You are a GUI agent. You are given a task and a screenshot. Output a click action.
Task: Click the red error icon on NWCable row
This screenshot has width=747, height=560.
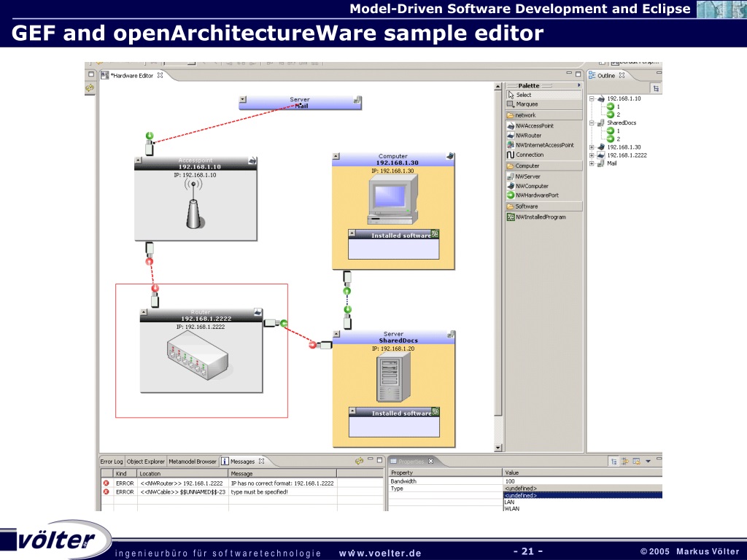pyautogui.click(x=107, y=491)
